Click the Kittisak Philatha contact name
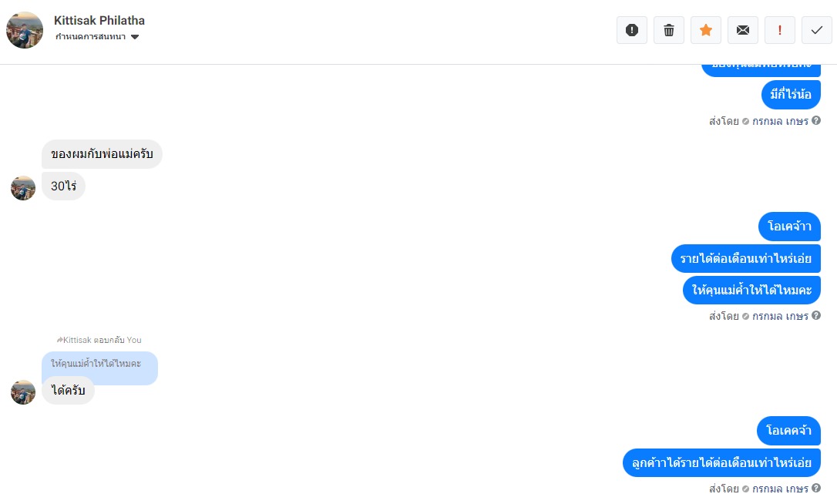837x504 pixels. pos(99,21)
